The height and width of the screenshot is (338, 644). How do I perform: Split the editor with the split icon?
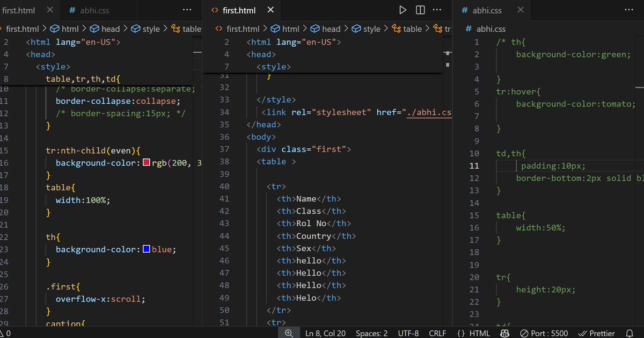[420, 9]
